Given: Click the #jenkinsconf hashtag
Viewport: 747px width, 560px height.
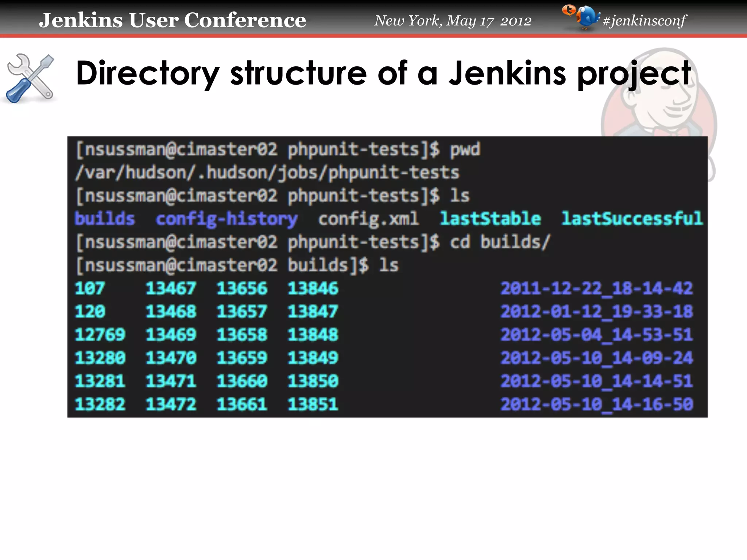Looking at the screenshot, I should (645, 20).
